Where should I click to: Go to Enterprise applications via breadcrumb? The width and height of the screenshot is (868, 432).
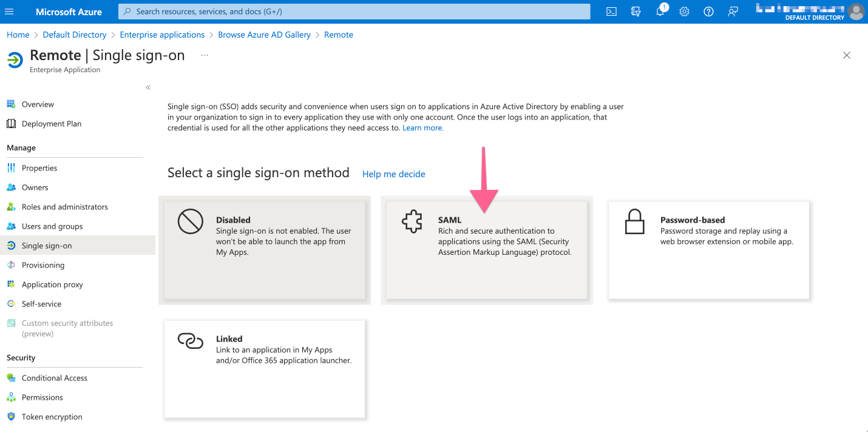[x=162, y=35]
